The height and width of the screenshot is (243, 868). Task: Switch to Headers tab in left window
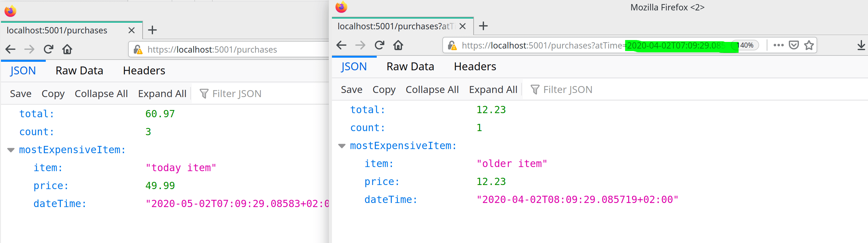[144, 71]
